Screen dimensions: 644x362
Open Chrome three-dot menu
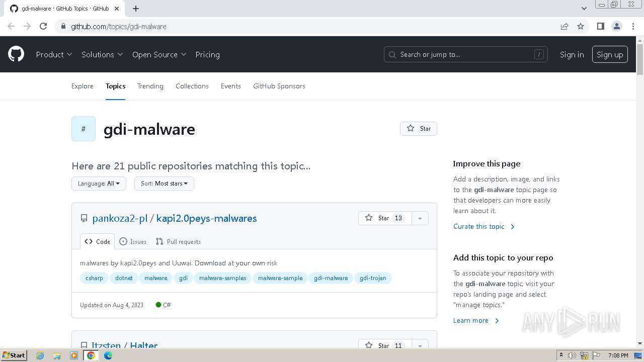click(x=633, y=26)
